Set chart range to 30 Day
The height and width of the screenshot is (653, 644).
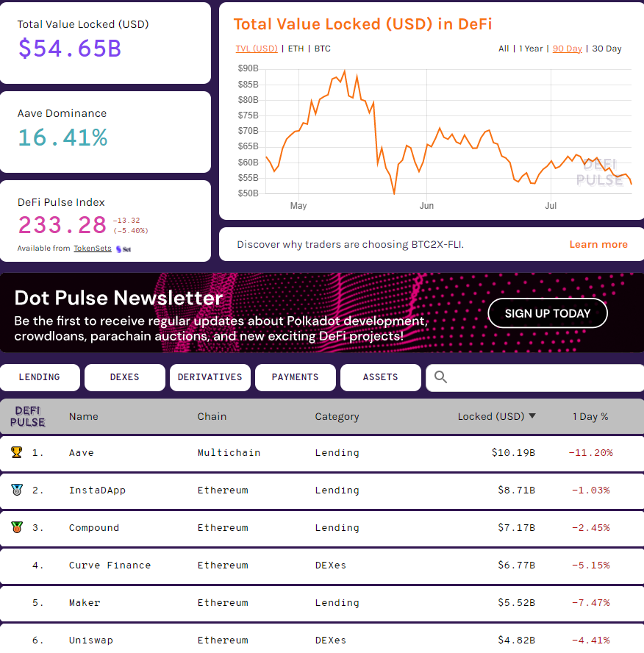[x=607, y=49]
